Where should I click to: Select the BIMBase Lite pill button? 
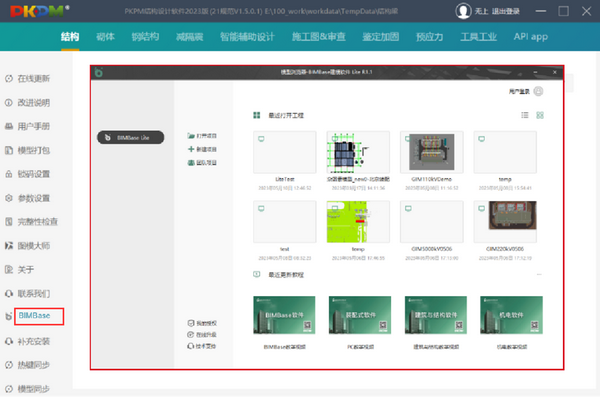pyautogui.click(x=130, y=137)
